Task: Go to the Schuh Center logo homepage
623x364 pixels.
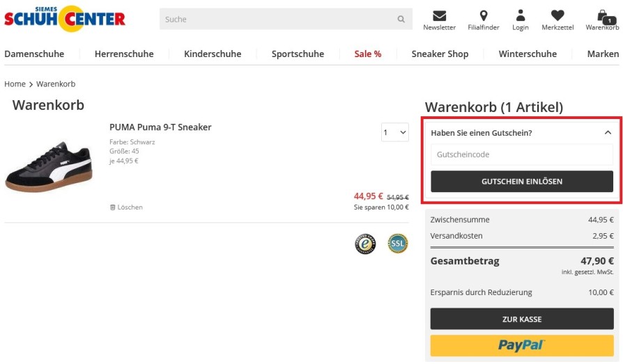Action: [x=65, y=18]
